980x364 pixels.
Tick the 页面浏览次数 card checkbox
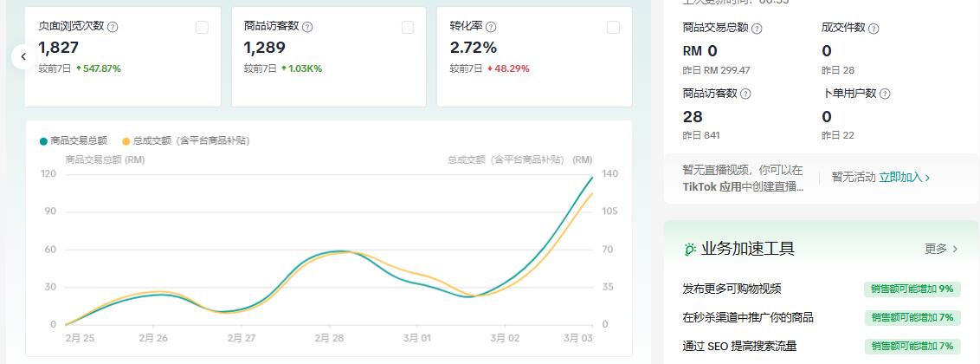pos(202,27)
